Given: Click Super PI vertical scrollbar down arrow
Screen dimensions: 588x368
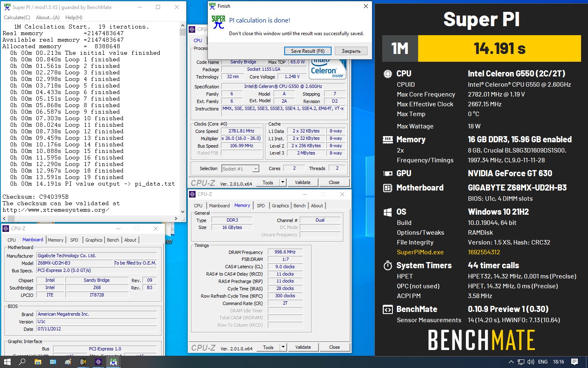Looking at the screenshot, I should [x=183, y=212].
